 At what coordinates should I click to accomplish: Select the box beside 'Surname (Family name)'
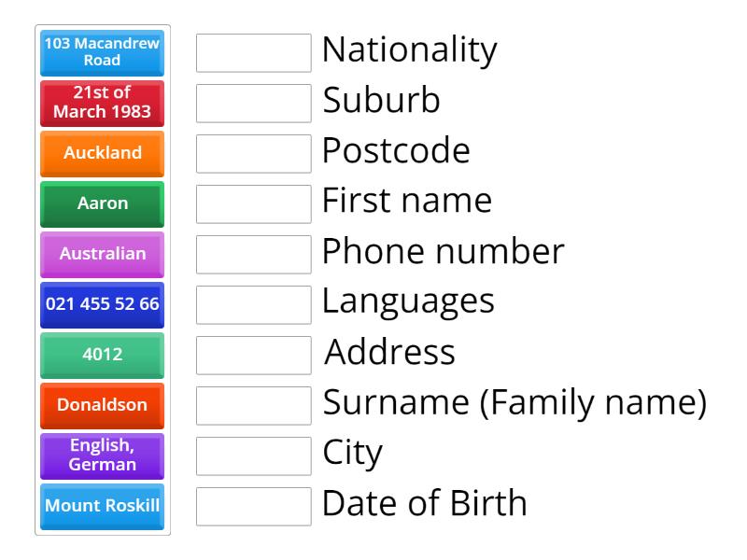tap(254, 405)
